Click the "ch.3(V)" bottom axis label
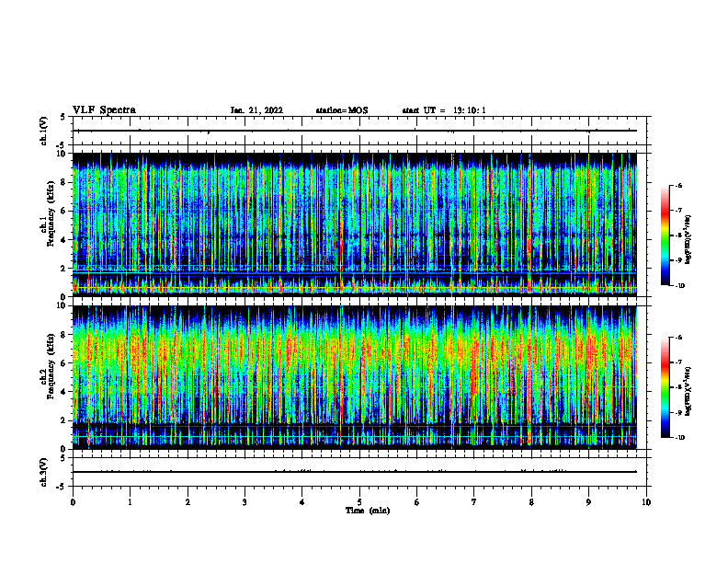 (x=44, y=472)
